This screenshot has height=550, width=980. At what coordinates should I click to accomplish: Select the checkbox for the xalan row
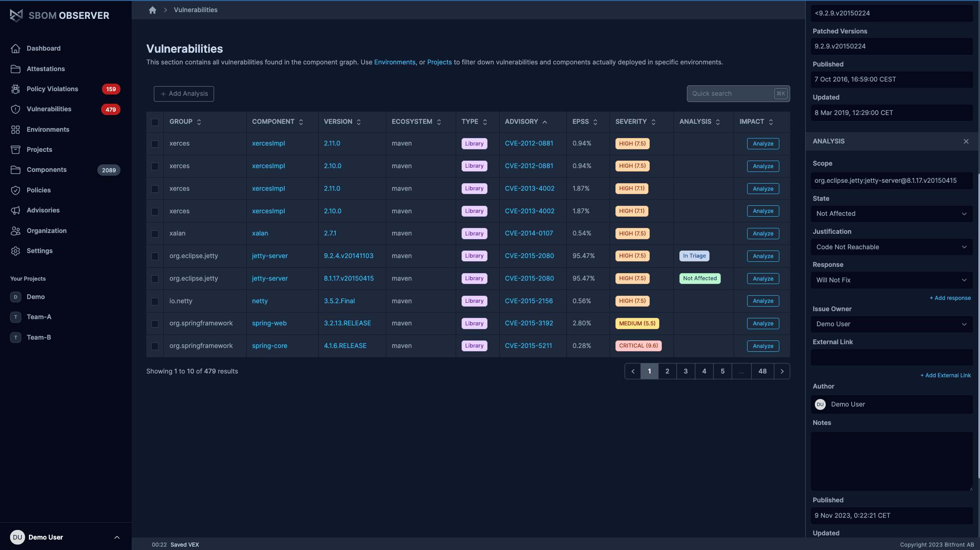pyautogui.click(x=155, y=234)
